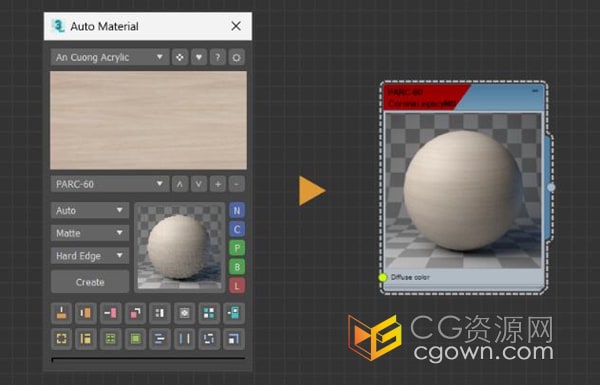Click the green square frame icon
The image size is (600, 385).
[x=135, y=339]
